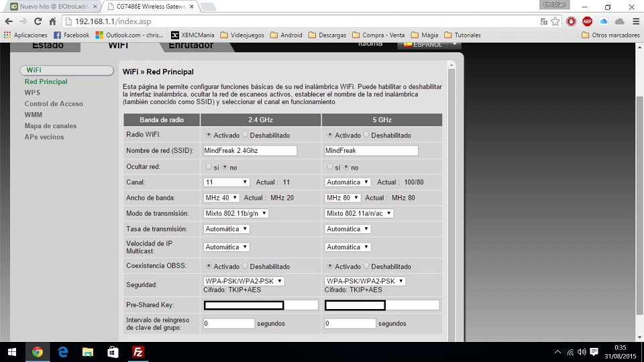Open APs vecinos sidebar link
Screen dimensions: 644x362
coord(44,137)
